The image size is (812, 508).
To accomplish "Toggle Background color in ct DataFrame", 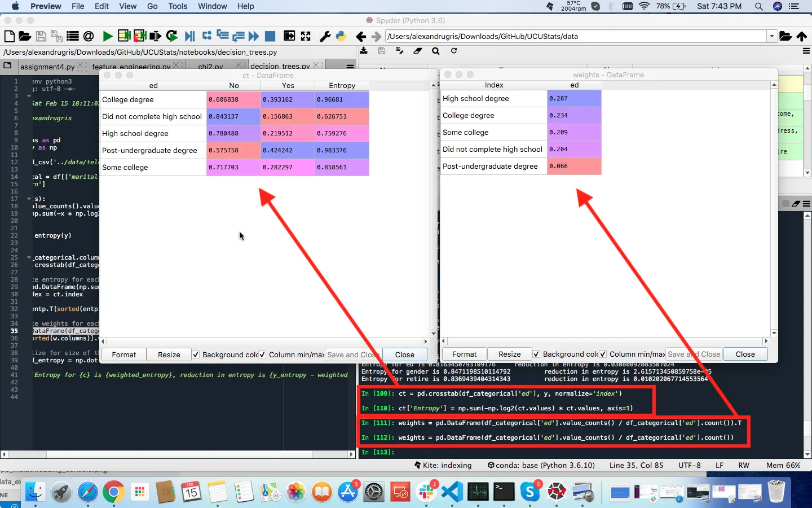I will click(196, 354).
